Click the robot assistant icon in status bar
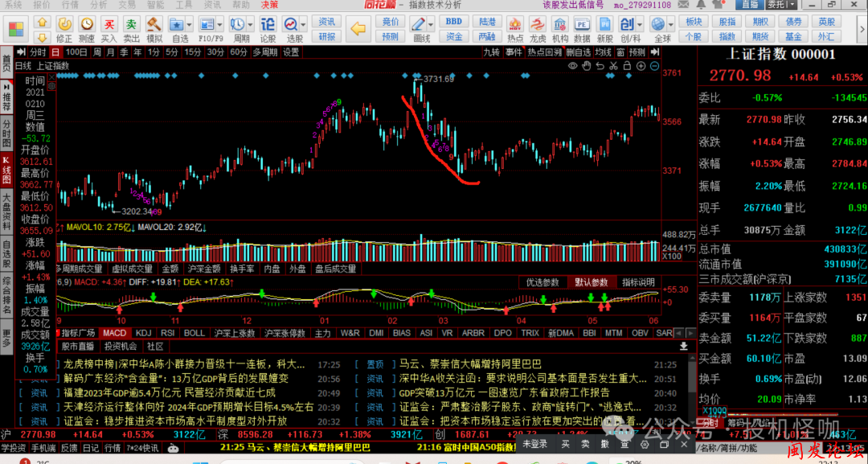868x464 pixels. tap(174, 448)
